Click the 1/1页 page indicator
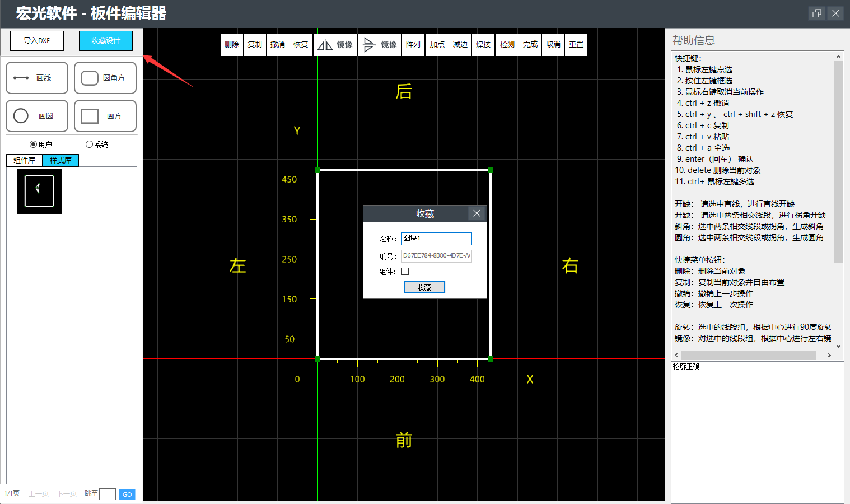Image resolution: width=850 pixels, height=504 pixels. click(12, 493)
